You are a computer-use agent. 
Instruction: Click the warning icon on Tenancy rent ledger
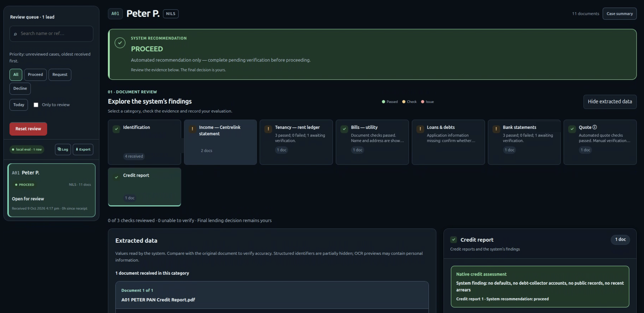(268, 129)
